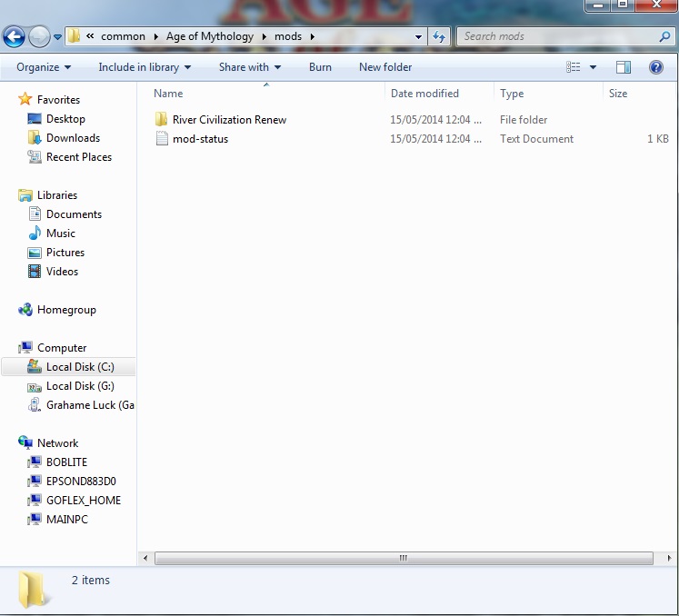Toggle the preview pane
Viewport: 679px width, 616px height.
click(x=624, y=67)
